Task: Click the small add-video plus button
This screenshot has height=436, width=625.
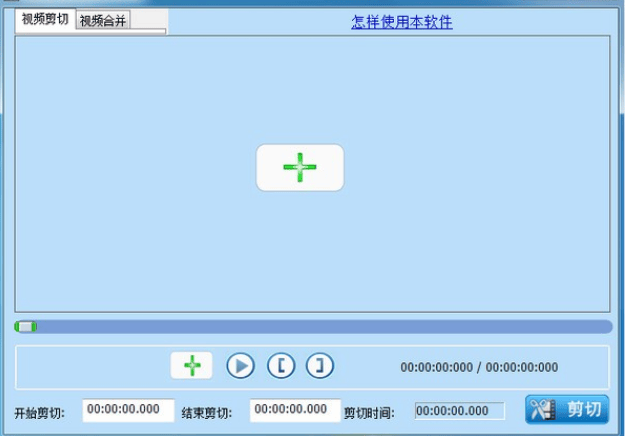Action: point(191,366)
